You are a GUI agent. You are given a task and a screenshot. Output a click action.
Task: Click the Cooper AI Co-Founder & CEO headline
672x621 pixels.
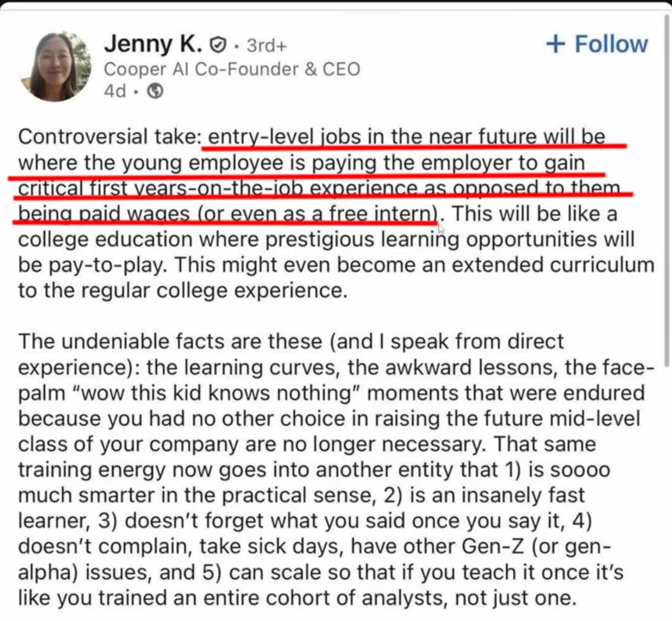coord(232,69)
